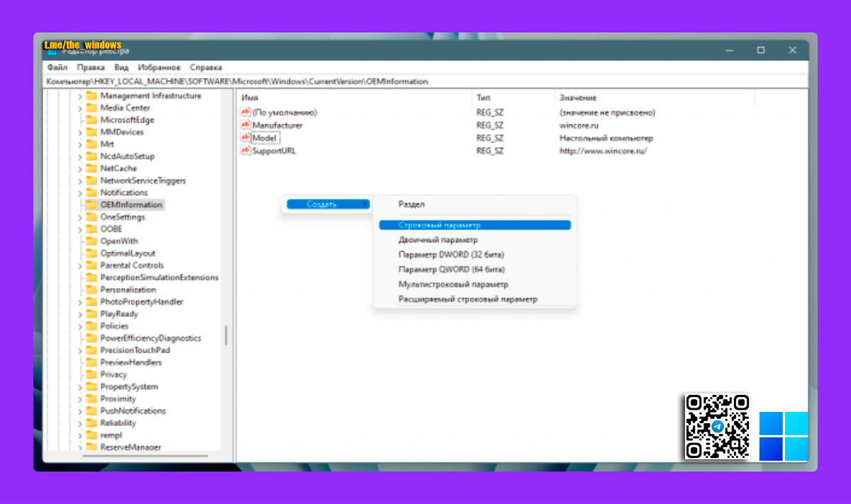The width and height of the screenshot is (851, 504).
Task: Expand the Media Center key
Action: pos(80,108)
